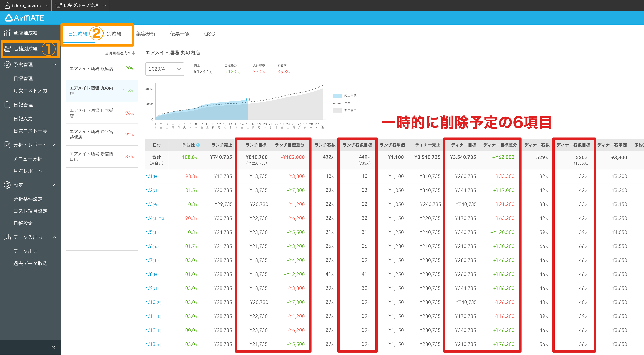Open the 4/12(木) daily report link
Image resolution: width=644 pixels, height=355 pixels.
coord(153,331)
